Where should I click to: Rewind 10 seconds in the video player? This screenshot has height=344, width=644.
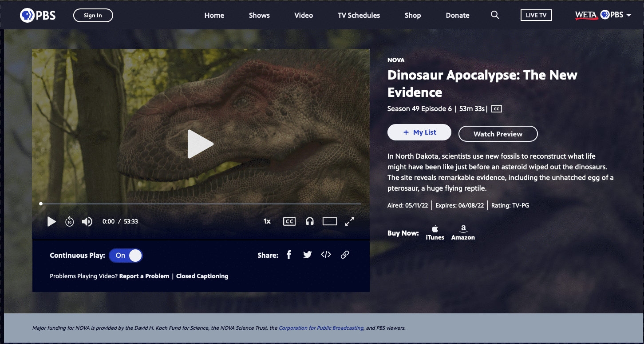[70, 221]
